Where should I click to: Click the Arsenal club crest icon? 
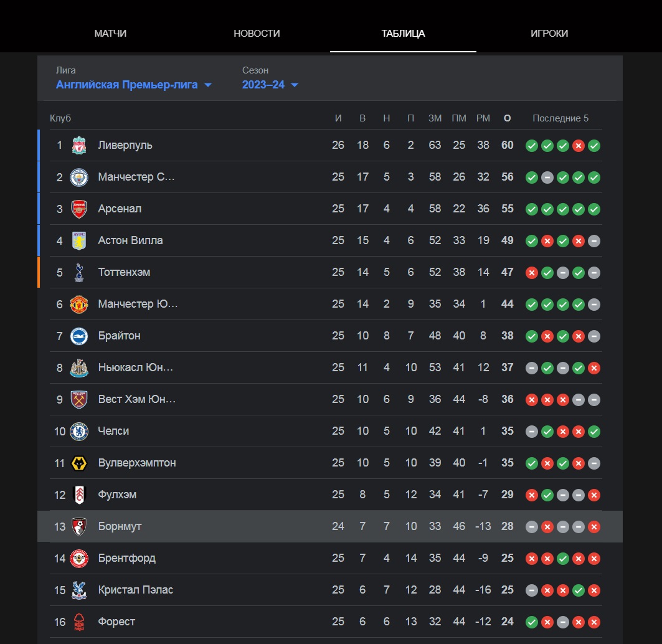pyautogui.click(x=79, y=209)
